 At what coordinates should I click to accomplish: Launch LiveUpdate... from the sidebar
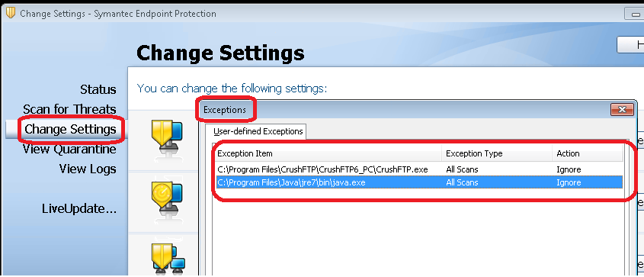pyautogui.click(x=79, y=209)
